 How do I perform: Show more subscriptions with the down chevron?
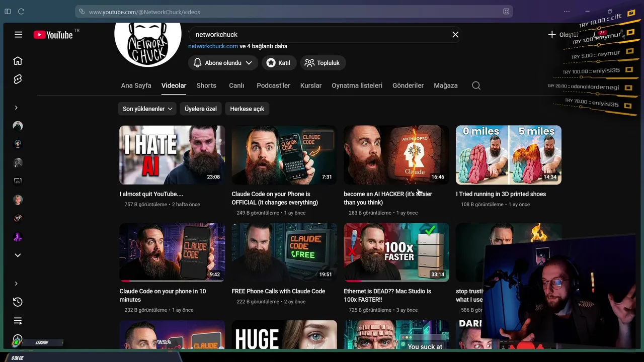18,255
